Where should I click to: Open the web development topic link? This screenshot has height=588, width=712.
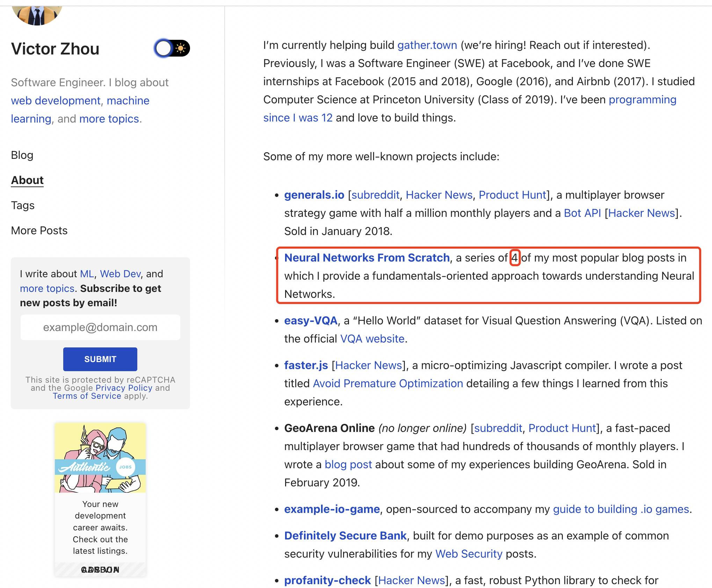click(x=56, y=101)
